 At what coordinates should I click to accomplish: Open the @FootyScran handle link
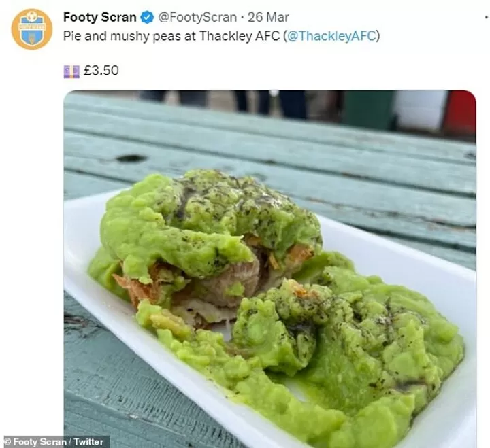pyautogui.click(x=197, y=17)
